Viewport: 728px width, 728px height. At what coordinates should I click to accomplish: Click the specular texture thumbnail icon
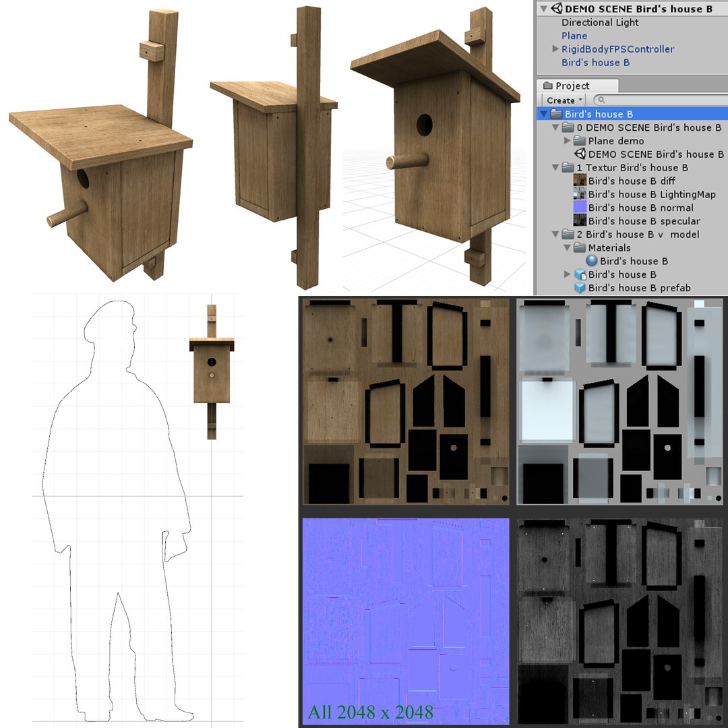click(580, 220)
